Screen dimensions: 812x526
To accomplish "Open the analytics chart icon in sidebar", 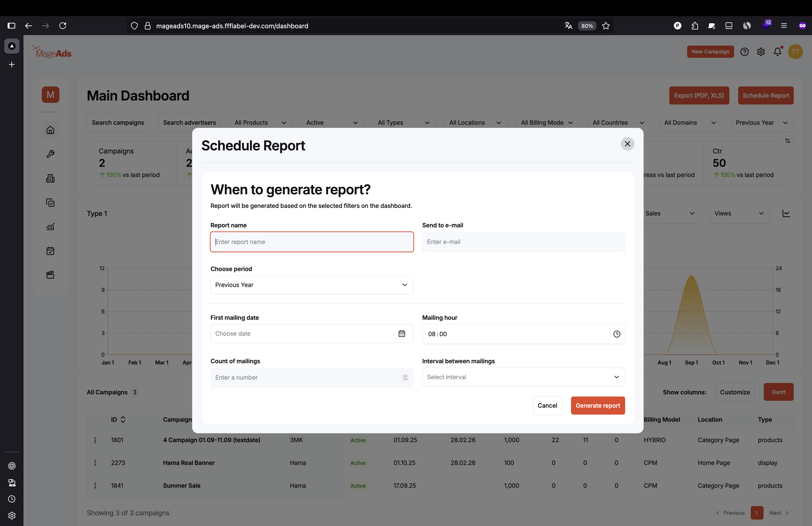I will pos(50,227).
